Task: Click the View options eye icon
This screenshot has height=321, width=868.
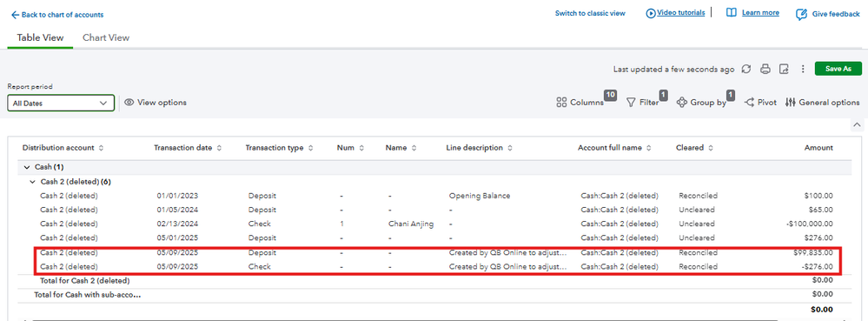Action: pos(129,103)
